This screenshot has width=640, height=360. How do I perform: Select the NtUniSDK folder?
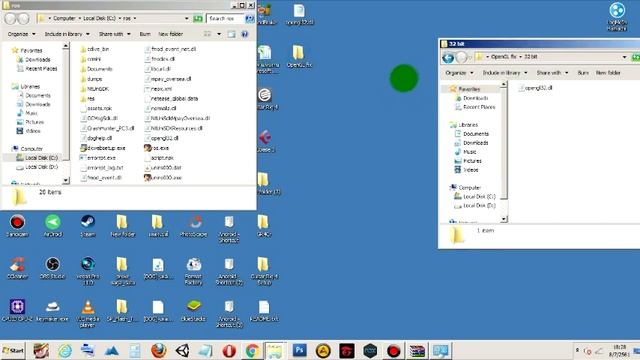[95, 89]
